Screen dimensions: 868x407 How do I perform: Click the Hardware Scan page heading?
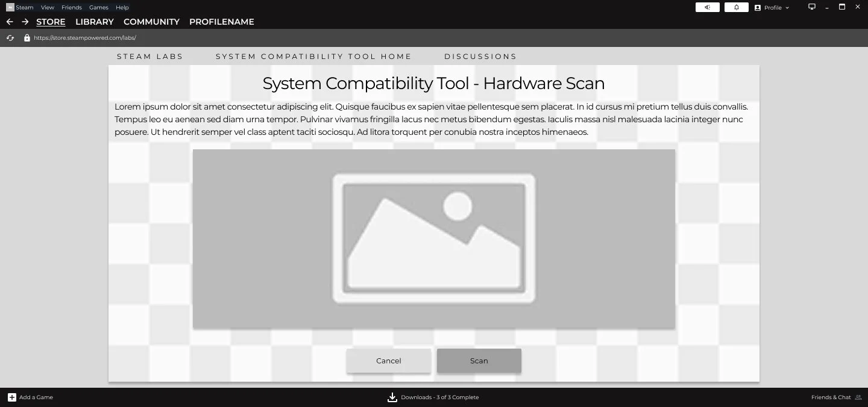(434, 83)
